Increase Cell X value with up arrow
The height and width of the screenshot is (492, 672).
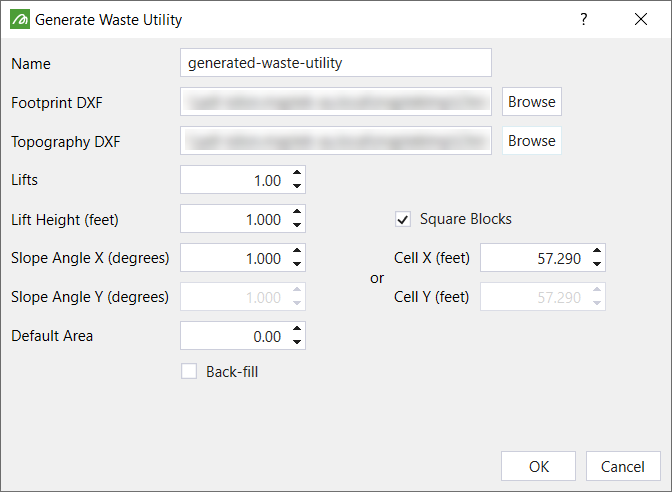tap(597, 251)
